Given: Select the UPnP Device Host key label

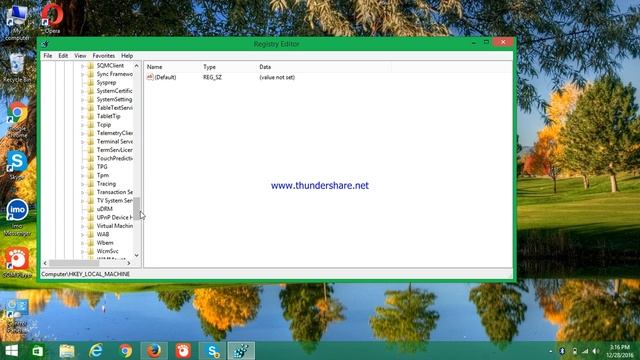Looking at the screenshot, I should 115,218.
